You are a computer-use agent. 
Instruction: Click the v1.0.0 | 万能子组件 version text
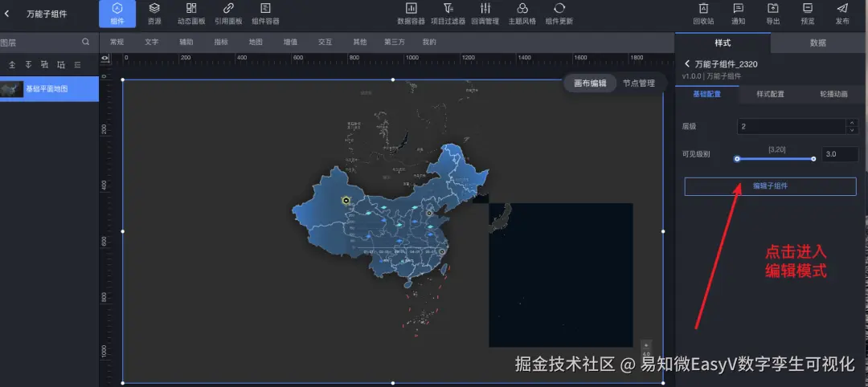point(711,75)
